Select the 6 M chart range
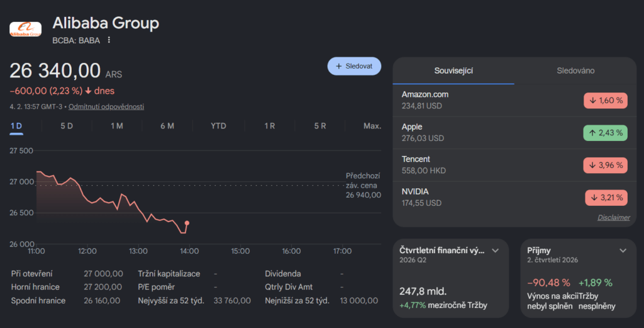The width and height of the screenshot is (644, 328). pyautogui.click(x=167, y=126)
